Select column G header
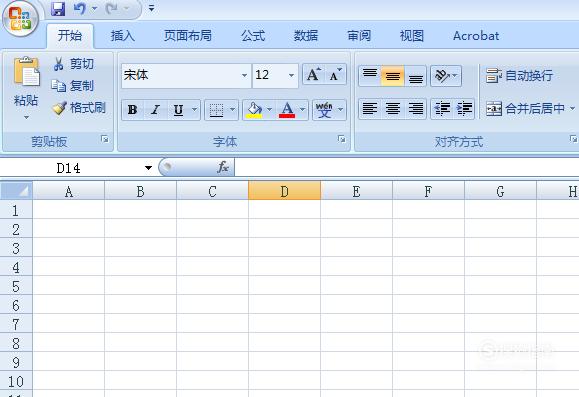579x397 pixels. (x=500, y=191)
